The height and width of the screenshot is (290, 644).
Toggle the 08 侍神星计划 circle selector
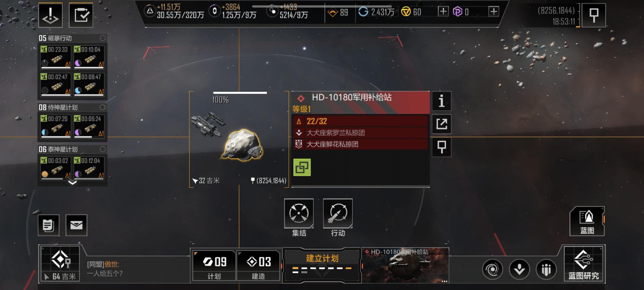(x=103, y=107)
